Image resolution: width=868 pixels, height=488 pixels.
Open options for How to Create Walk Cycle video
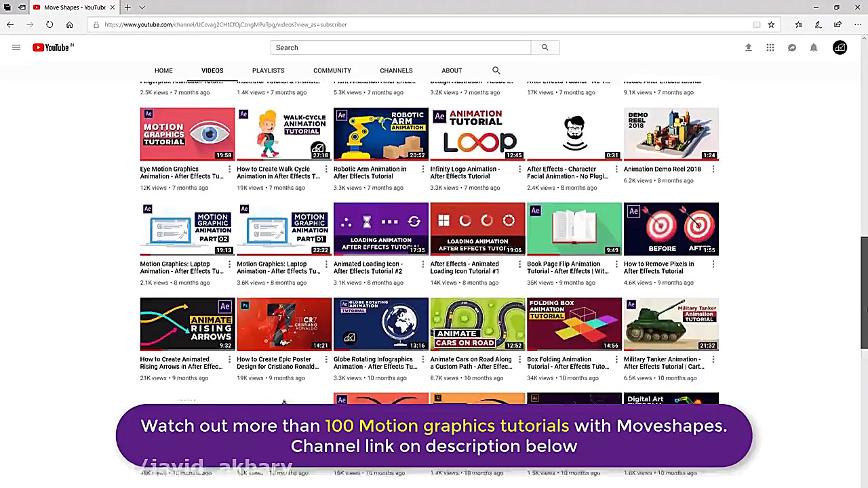[326, 169]
